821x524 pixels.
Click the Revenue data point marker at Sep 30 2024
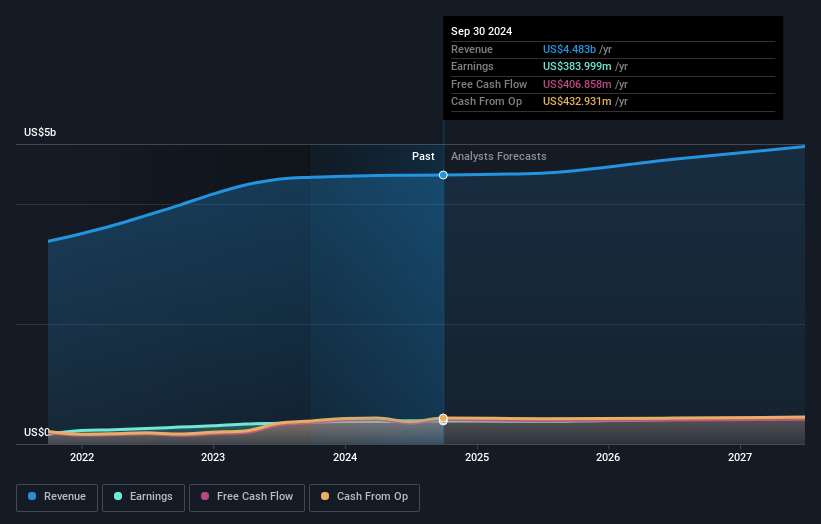coord(443,175)
